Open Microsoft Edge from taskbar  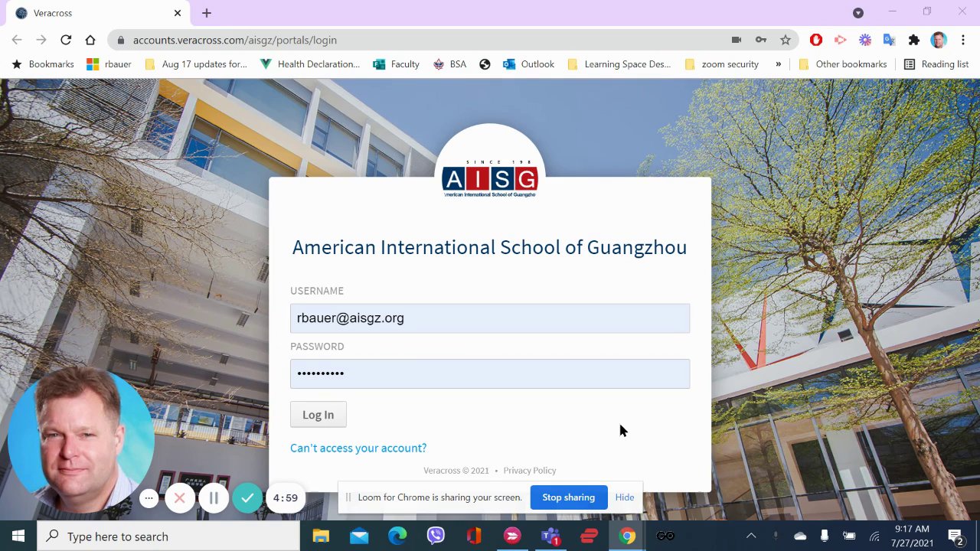tap(397, 536)
